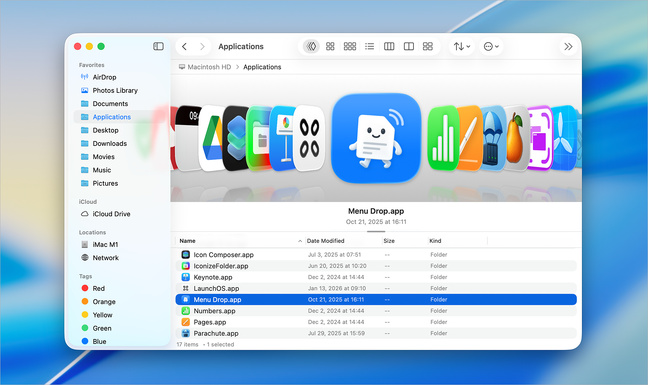This screenshot has width=648, height=385.
Task: Expand the toolbar overflow chevrons
Action: (568, 46)
